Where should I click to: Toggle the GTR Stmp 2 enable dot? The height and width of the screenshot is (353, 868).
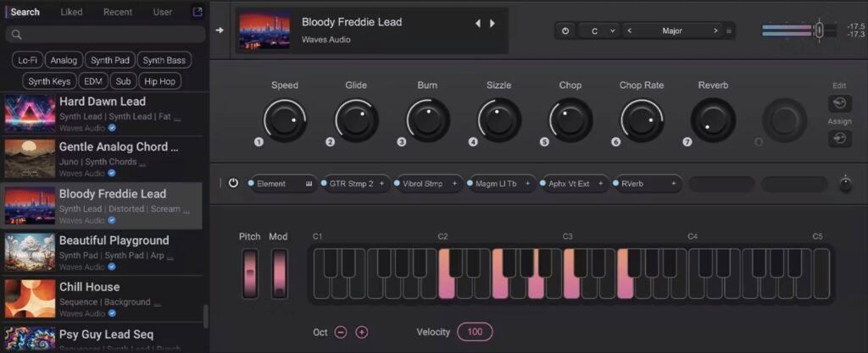(324, 184)
